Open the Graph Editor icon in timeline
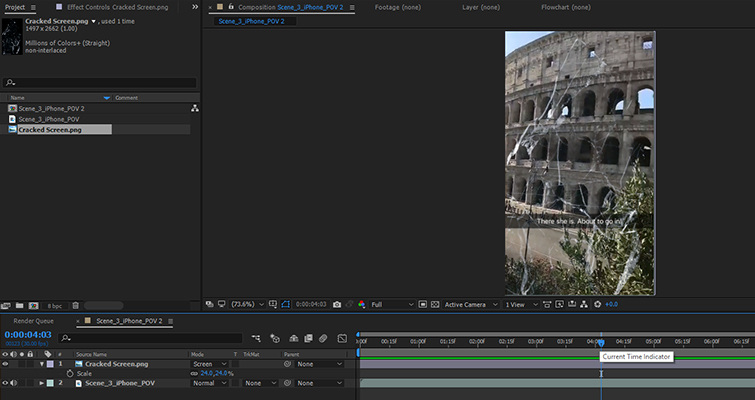 [342, 338]
